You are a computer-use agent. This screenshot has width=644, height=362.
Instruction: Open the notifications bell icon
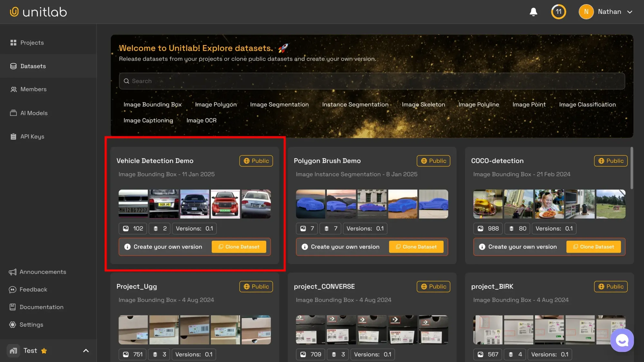533,12
